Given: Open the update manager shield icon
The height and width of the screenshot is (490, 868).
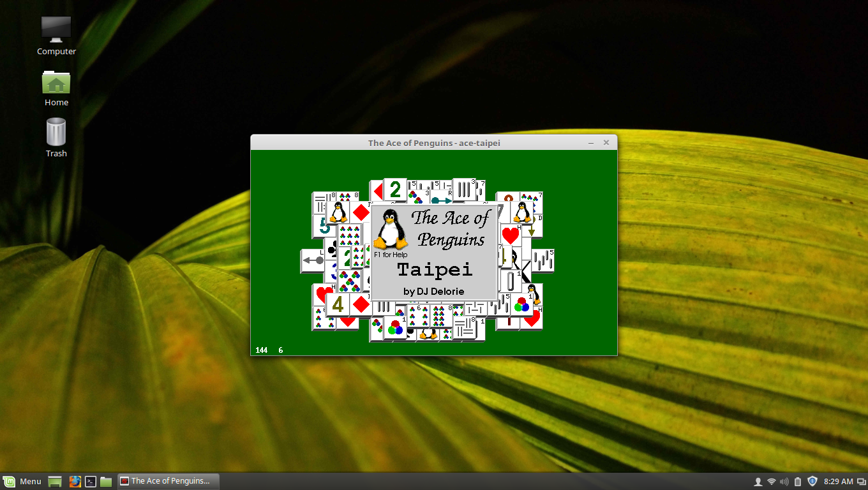Looking at the screenshot, I should pos(812,481).
